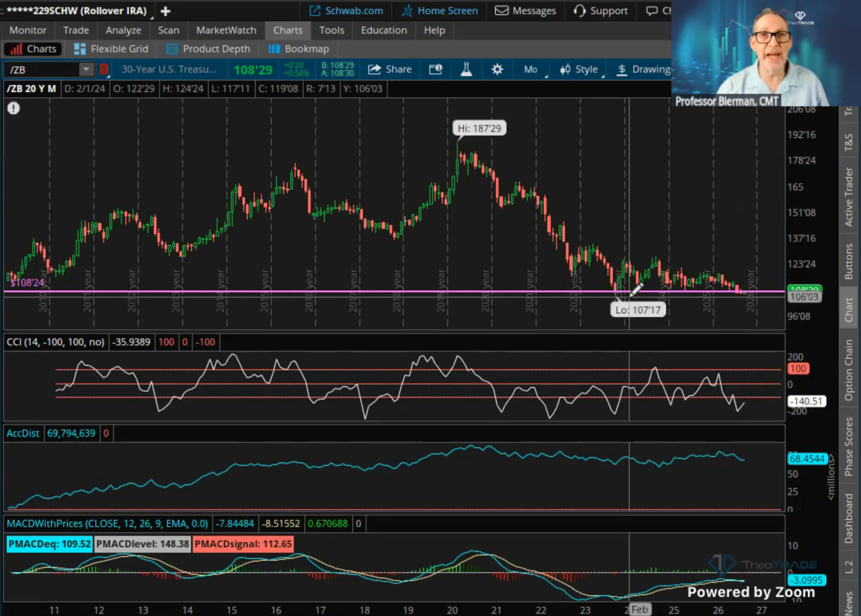Open the Bookmap view

[x=299, y=49]
